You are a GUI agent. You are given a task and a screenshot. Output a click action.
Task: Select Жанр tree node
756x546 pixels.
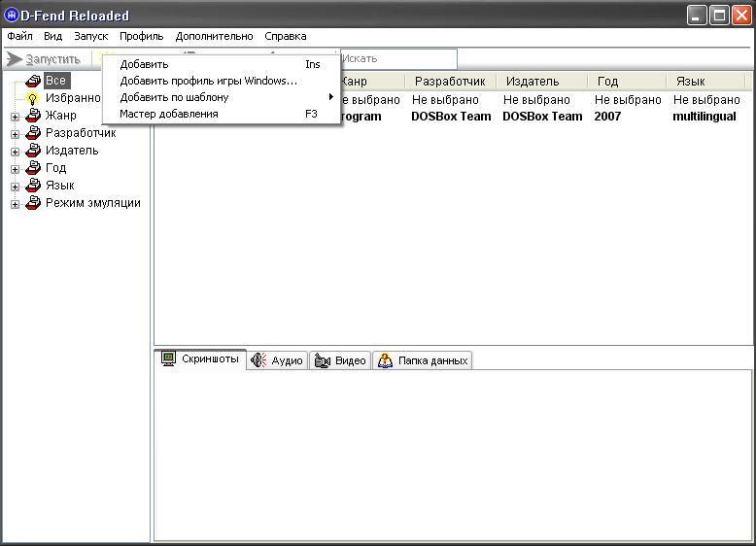[61, 116]
